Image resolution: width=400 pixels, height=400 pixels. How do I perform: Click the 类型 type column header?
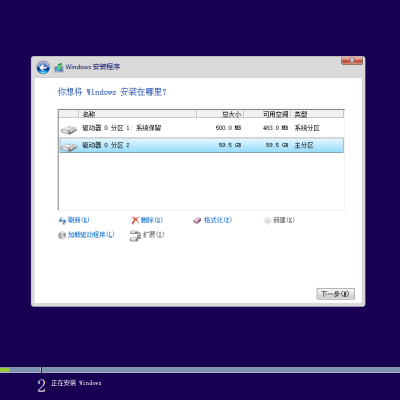click(x=317, y=114)
